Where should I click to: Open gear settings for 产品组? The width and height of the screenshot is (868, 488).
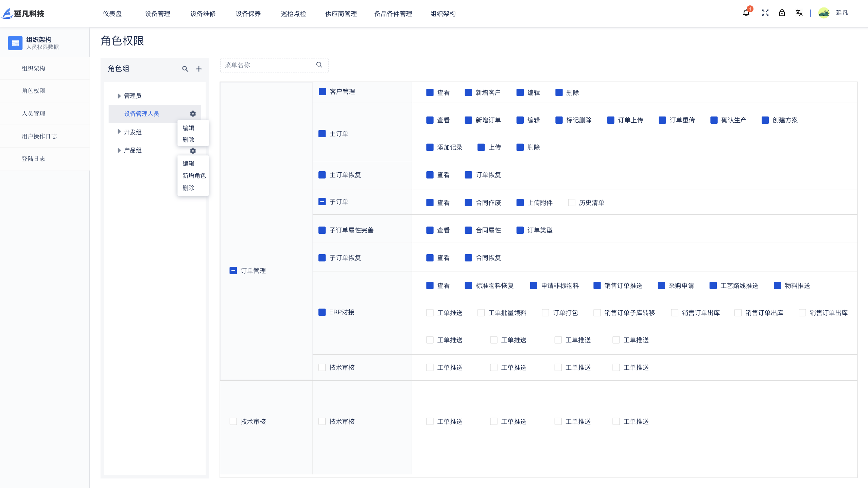pyautogui.click(x=193, y=151)
